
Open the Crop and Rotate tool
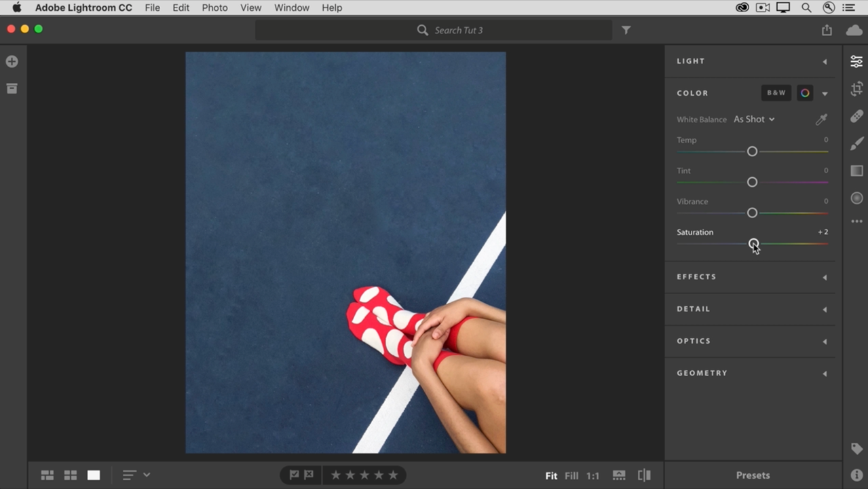point(856,88)
